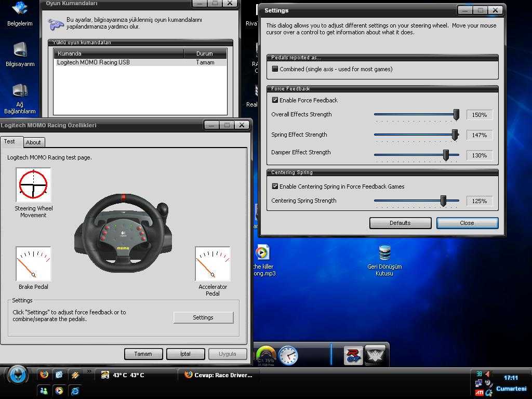
Task: Open the messenger icon in quick launch
Action: (44, 391)
